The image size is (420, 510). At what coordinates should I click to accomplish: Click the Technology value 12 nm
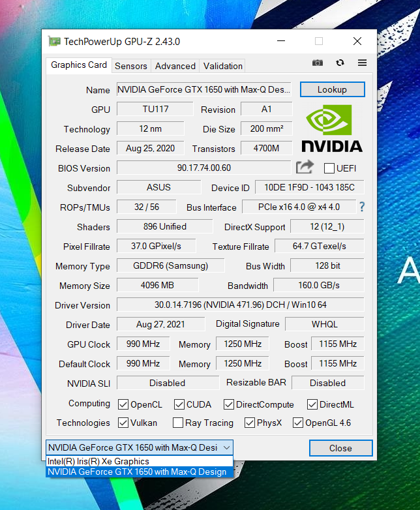coord(150,128)
